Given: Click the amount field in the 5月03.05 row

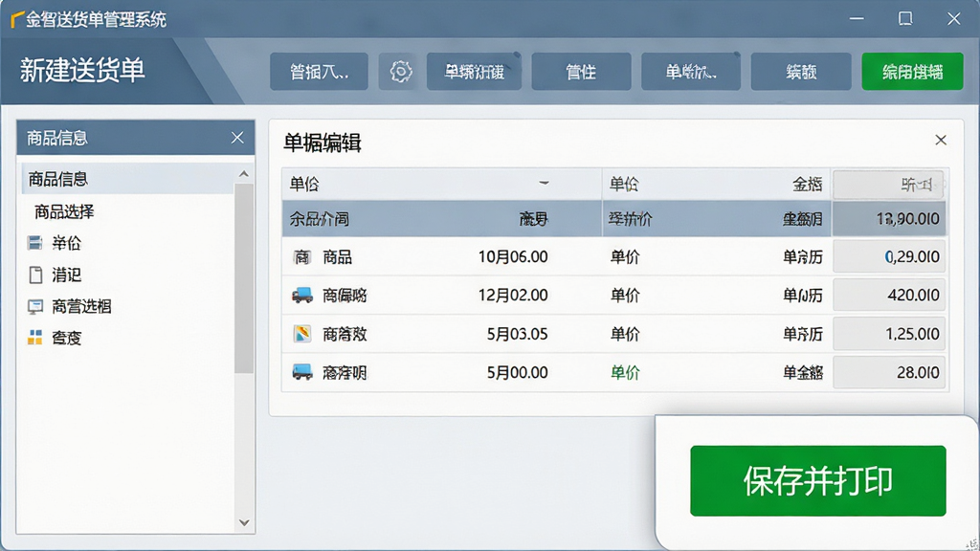Looking at the screenshot, I should coord(889,334).
